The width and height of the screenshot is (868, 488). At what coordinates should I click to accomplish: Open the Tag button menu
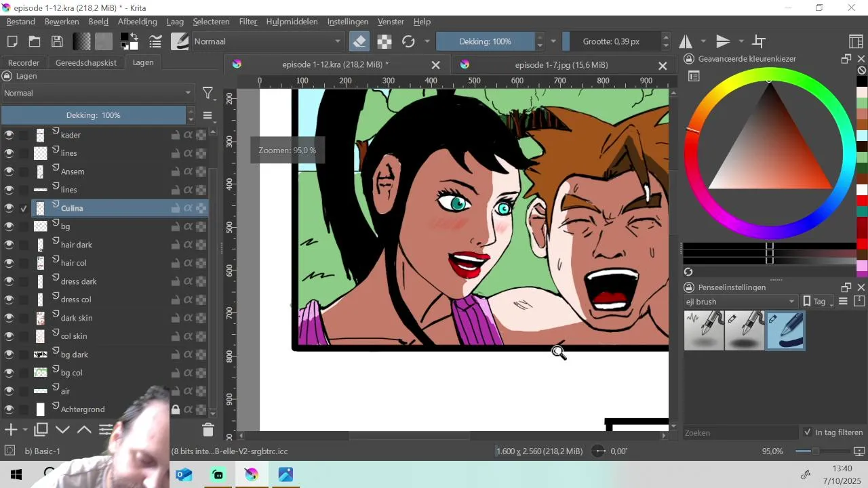(818, 302)
